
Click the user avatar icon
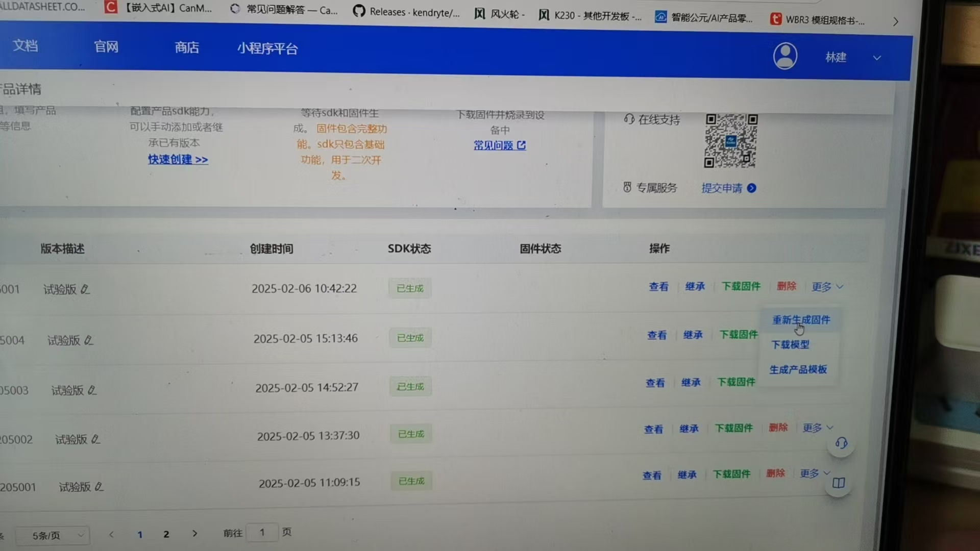click(785, 56)
